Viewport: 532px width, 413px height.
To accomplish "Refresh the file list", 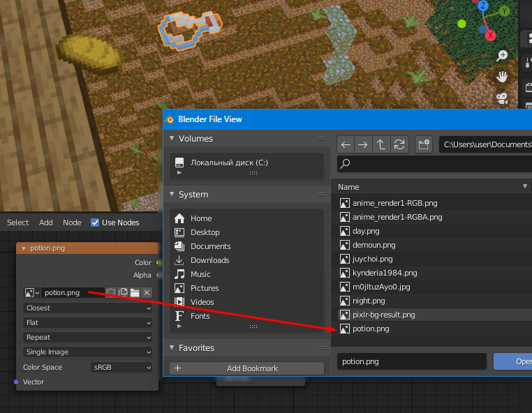I will coord(399,145).
